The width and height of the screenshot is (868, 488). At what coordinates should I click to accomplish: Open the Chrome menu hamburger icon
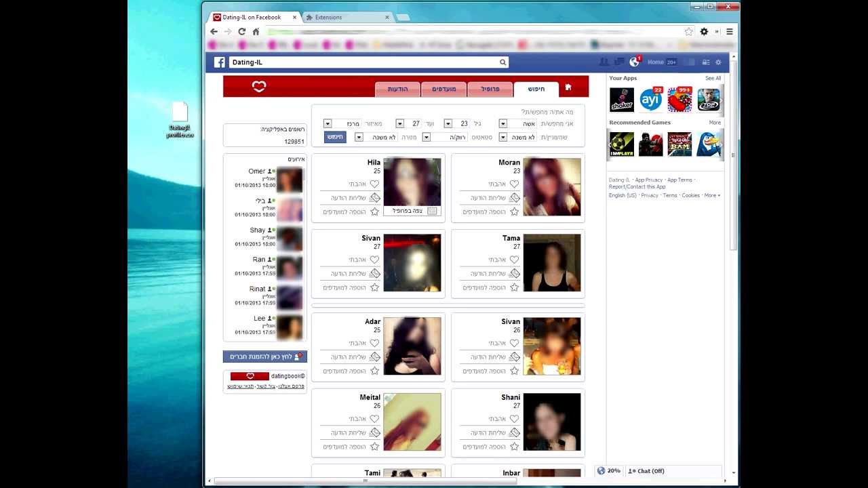click(x=730, y=31)
